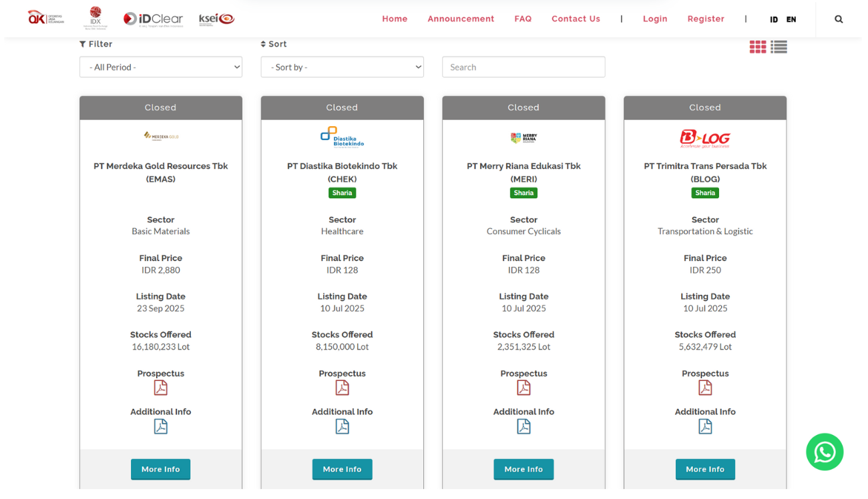This screenshot has height=499, width=868.
Task: Open the Sort by dropdown
Action: point(342,67)
